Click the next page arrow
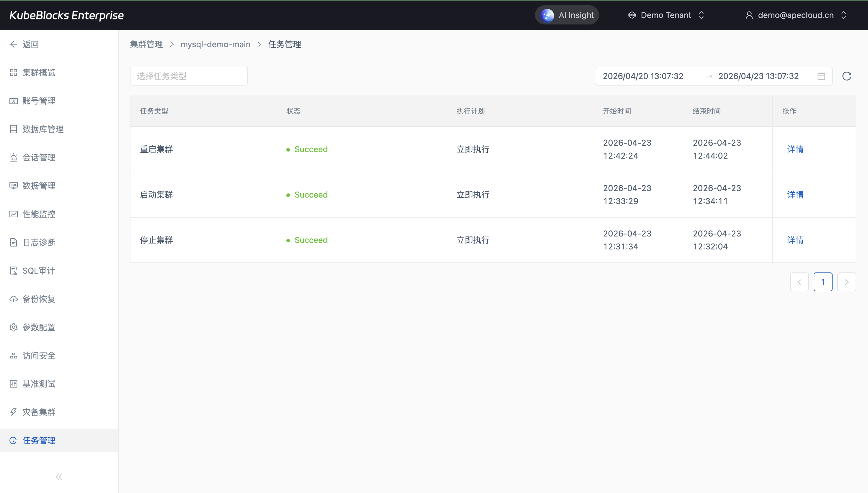 pos(846,282)
